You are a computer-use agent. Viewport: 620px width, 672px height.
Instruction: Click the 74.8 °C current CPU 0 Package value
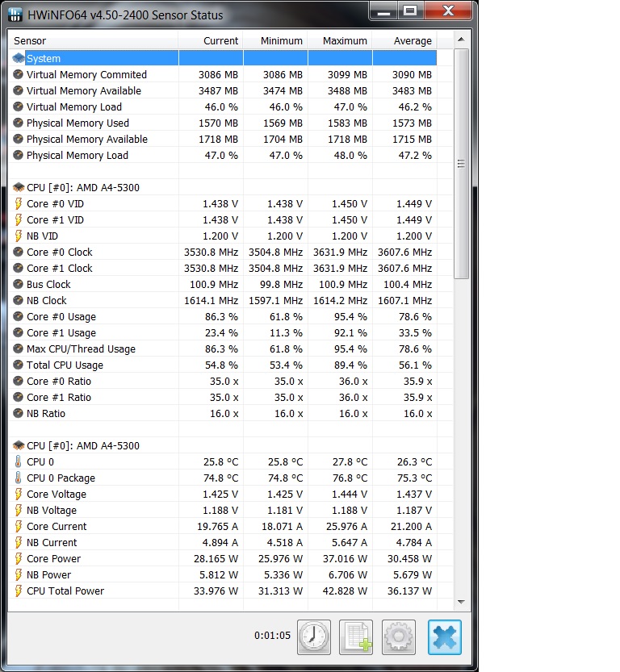coord(220,478)
